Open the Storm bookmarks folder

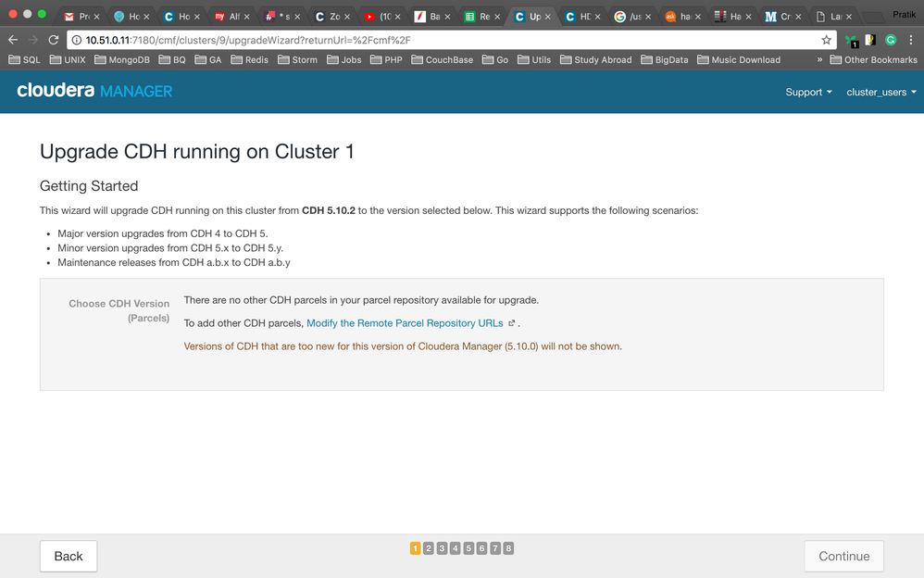(297, 59)
